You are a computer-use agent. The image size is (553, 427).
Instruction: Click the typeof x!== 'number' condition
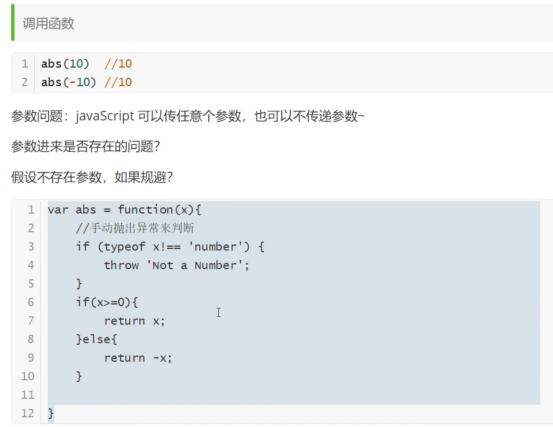coord(174,246)
